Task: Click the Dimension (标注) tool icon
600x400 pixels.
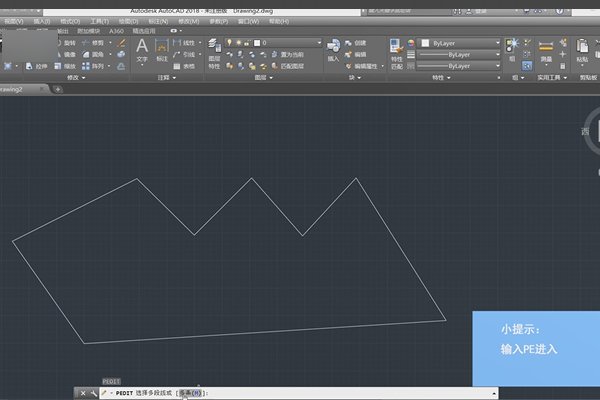Action: 163,51
